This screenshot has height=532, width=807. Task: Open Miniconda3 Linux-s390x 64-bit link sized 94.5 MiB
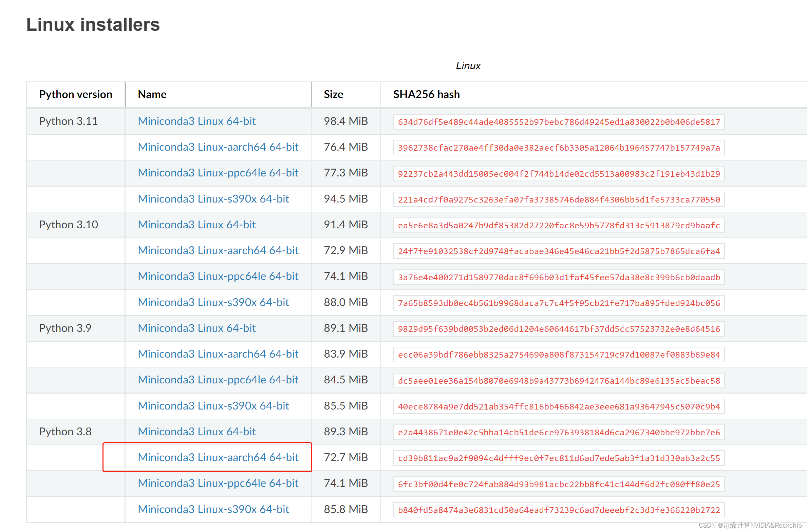click(x=213, y=199)
